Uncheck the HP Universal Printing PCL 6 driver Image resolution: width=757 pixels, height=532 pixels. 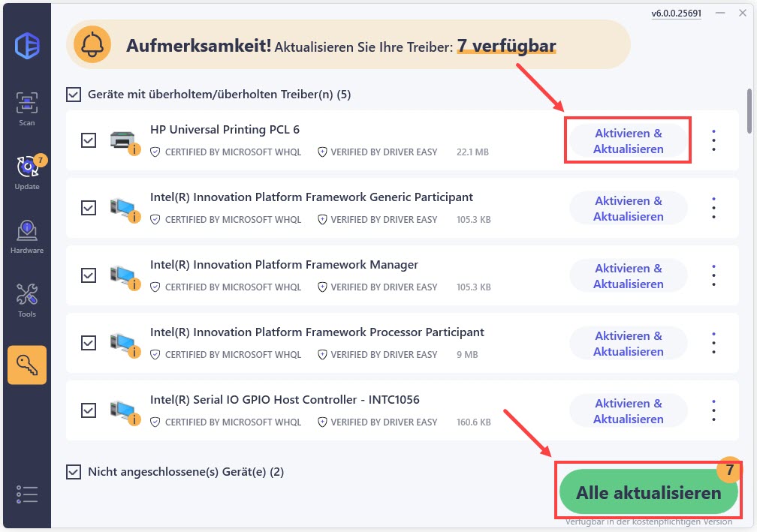tap(89, 140)
